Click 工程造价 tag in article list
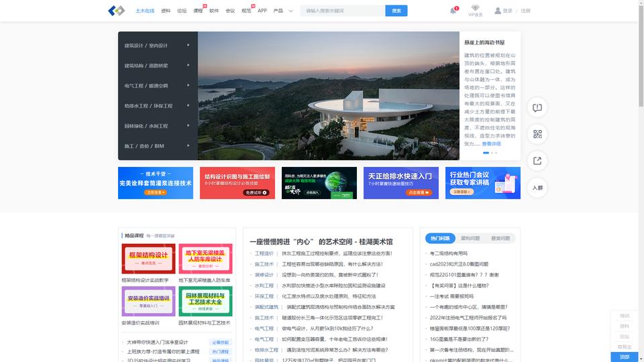Viewport: 644px width, 362px height. (x=264, y=253)
